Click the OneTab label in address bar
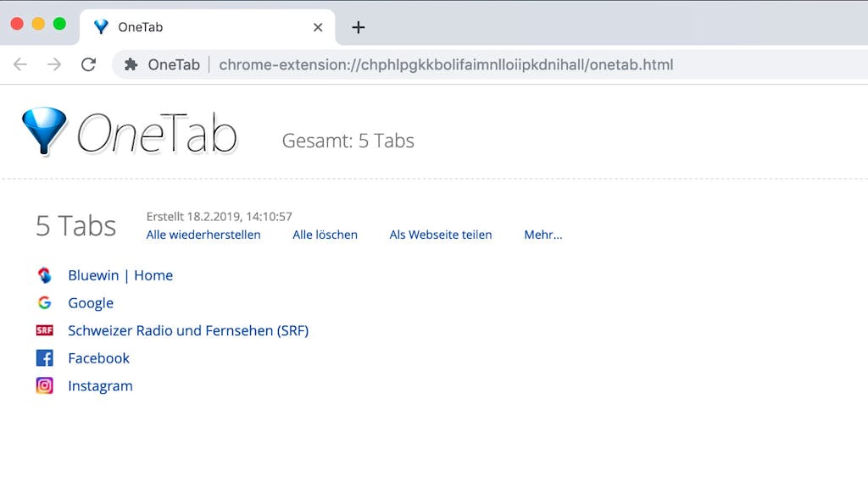This screenshot has width=868, height=487. (174, 64)
